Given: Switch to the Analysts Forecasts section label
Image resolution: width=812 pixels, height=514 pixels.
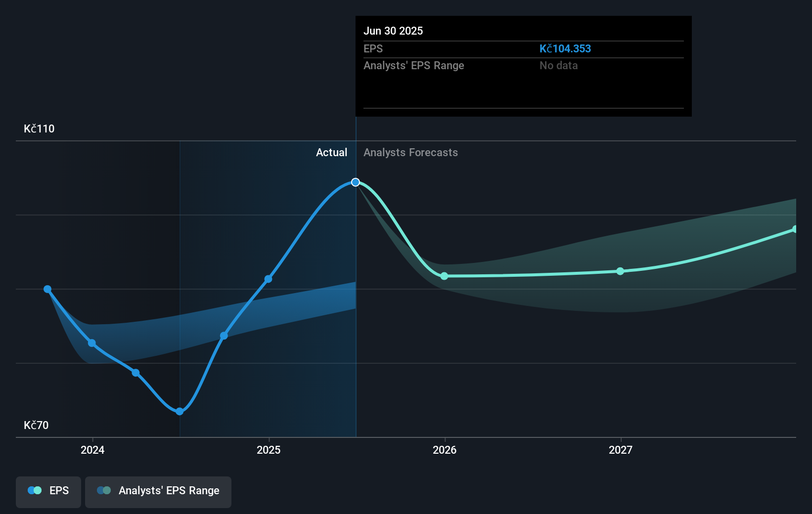Looking at the screenshot, I should coord(410,152).
